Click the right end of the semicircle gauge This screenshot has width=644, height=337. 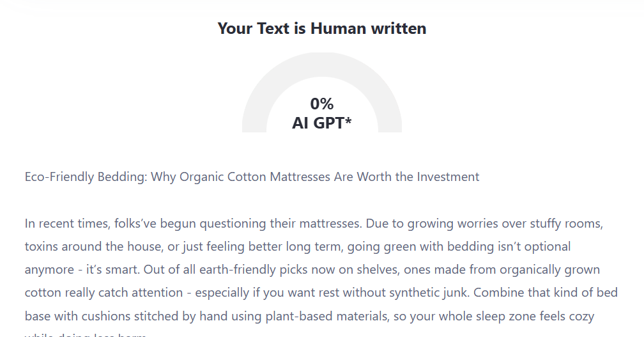(390, 128)
